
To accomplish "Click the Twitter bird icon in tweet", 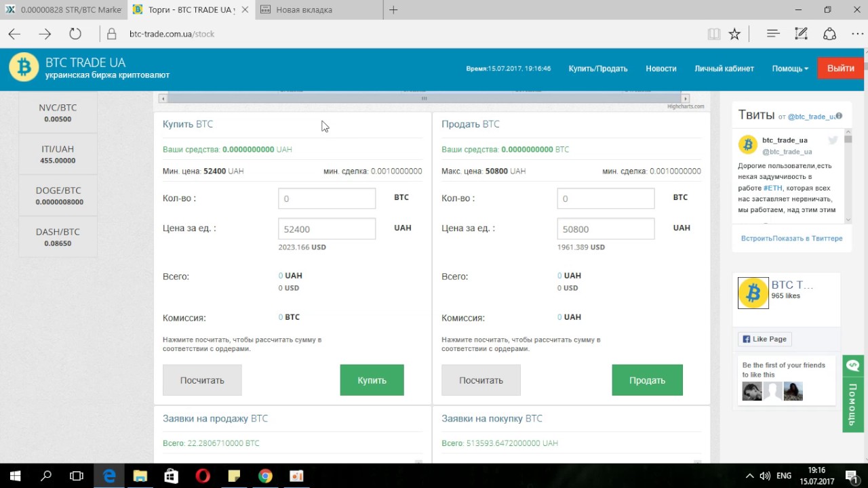I will coord(833,140).
